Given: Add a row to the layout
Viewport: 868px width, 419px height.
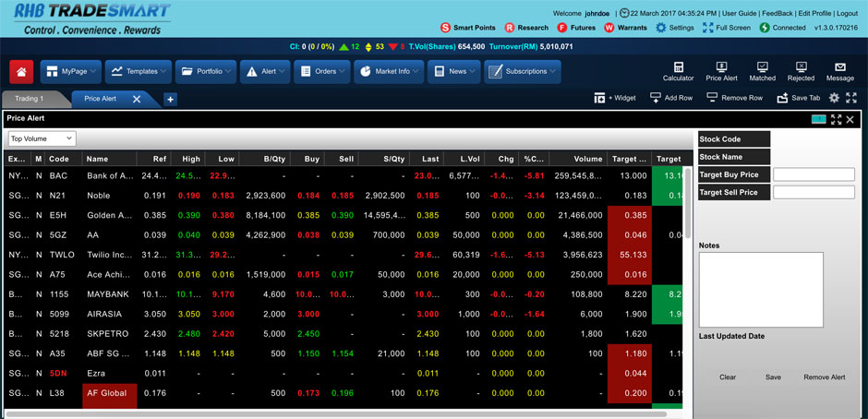Looking at the screenshot, I should 671,98.
